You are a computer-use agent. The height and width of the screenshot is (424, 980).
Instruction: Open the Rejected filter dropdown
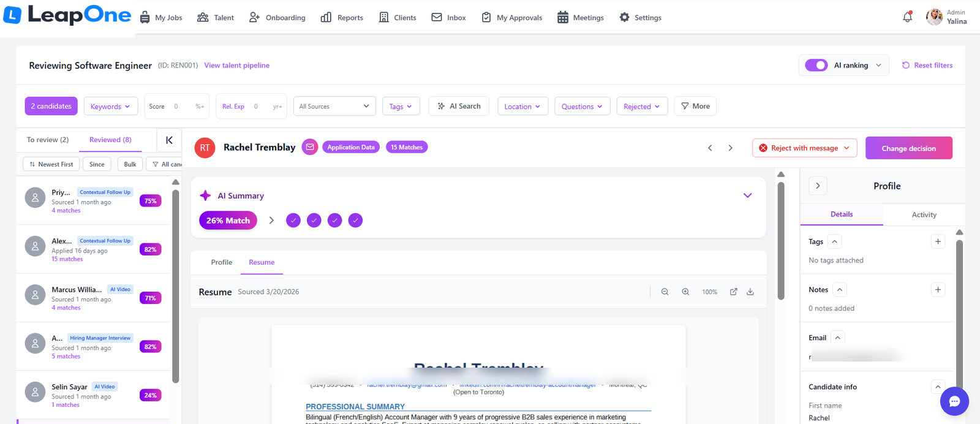pos(641,106)
